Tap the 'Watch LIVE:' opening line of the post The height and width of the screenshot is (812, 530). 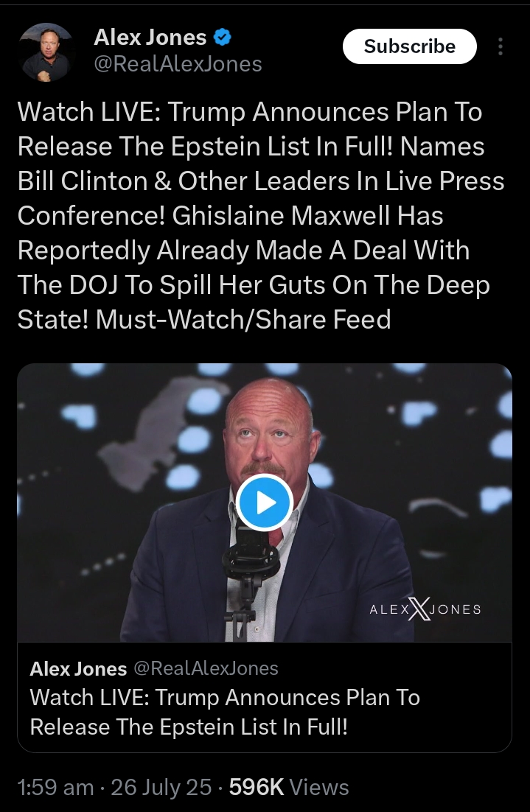coord(89,112)
